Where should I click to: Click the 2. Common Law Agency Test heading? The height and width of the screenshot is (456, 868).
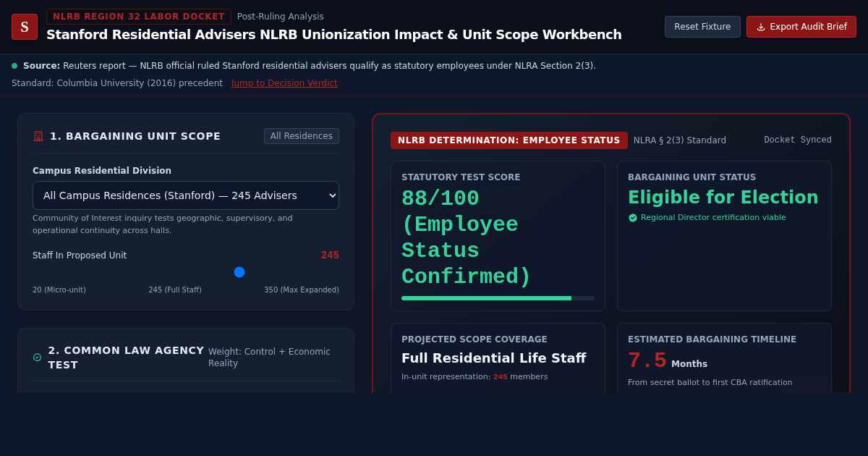click(126, 358)
